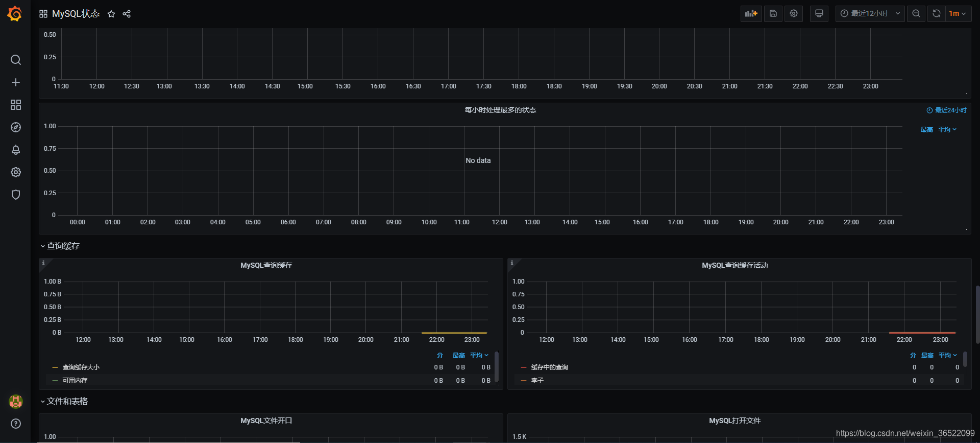Click the MySQL状态 dashboard title
The image size is (980, 443).
pos(76,14)
